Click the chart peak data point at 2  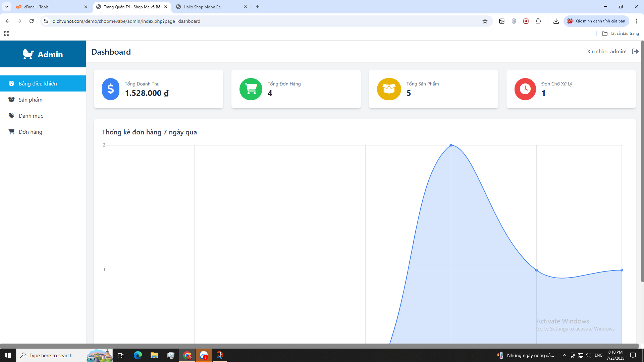[x=451, y=145]
